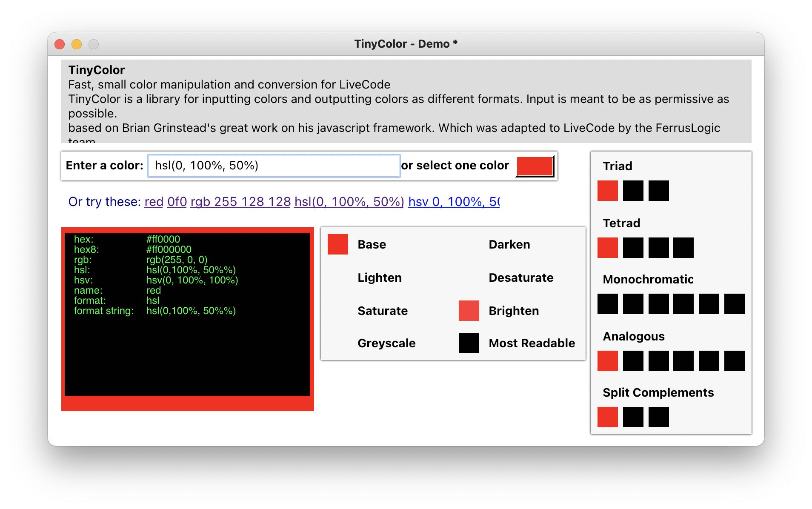Select the second Triad swatch
Screen dimensions: 812x509
(633, 191)
